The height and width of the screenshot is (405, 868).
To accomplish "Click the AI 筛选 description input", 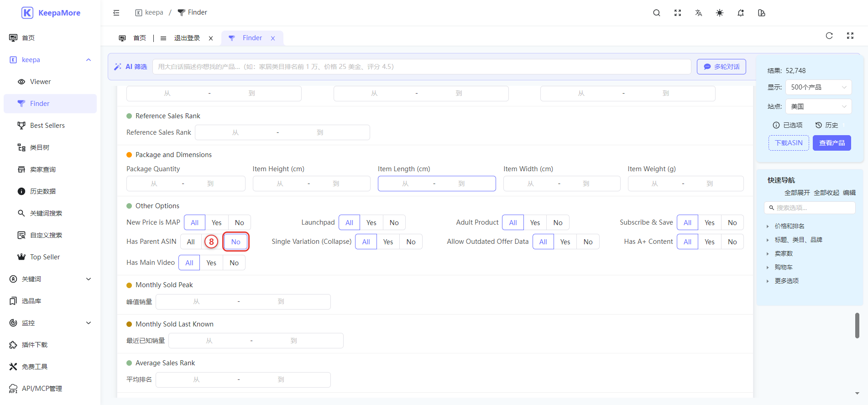I will (x=422, y=67).
